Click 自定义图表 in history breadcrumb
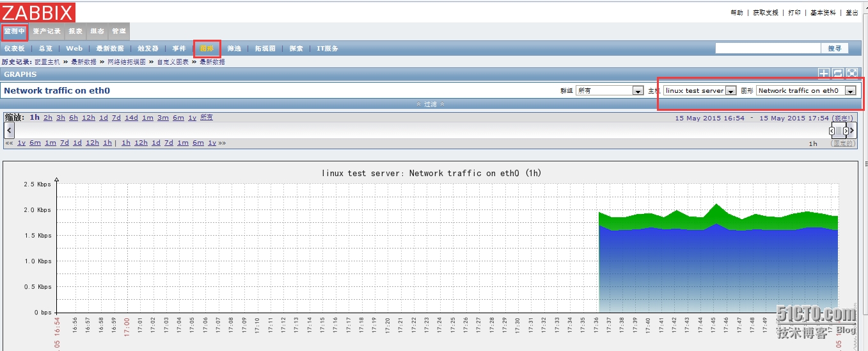Viewport: 868px width, 351px height. pos(173,62)
